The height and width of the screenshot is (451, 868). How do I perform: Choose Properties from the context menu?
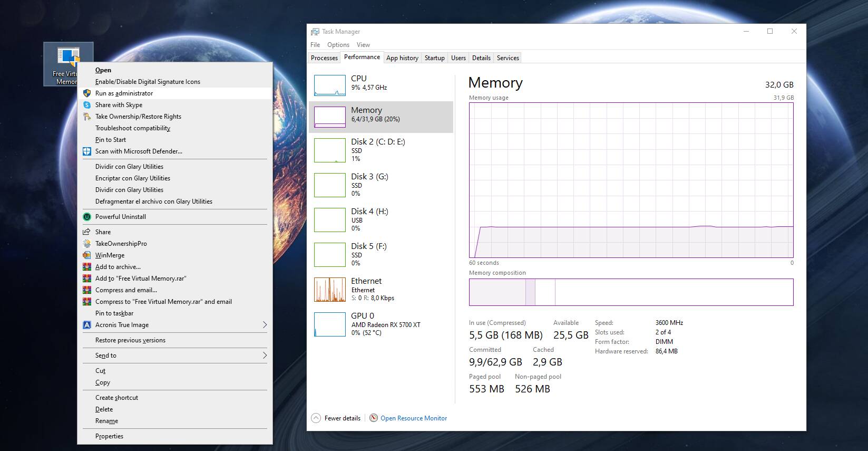(x=109, y=436)
